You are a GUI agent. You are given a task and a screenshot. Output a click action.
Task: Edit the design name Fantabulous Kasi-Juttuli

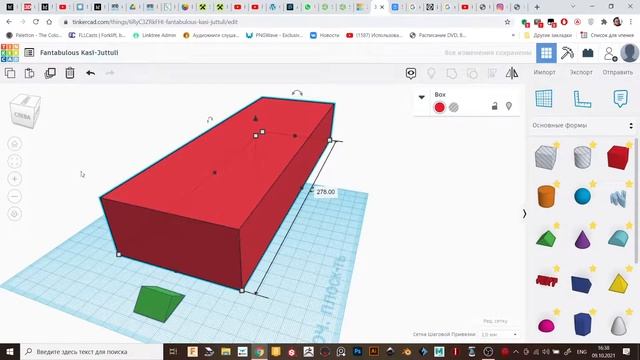(x=79, y=53)
